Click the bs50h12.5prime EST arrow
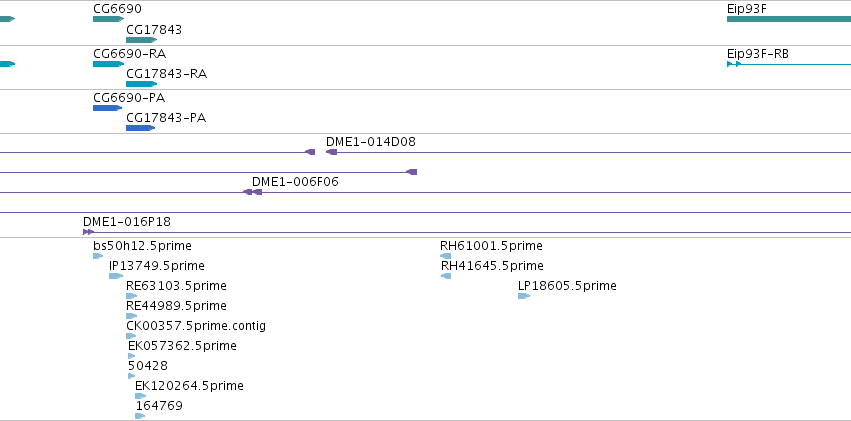 [x=98, y=256]
